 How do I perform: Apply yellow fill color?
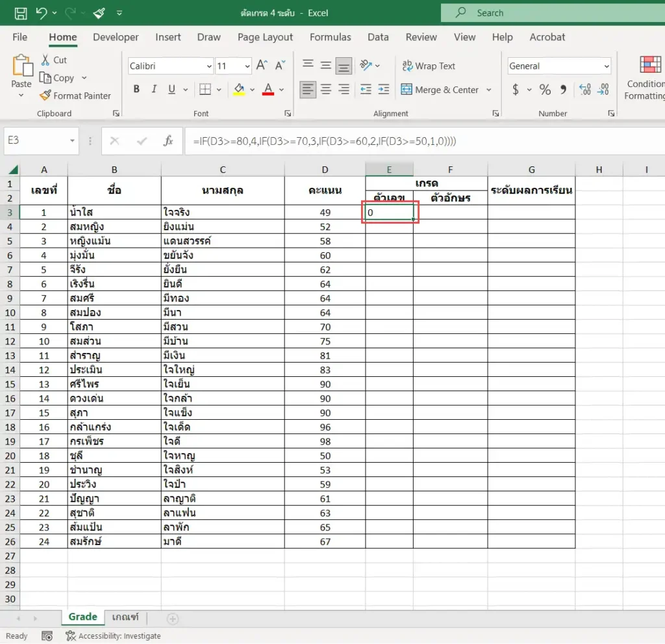pos(239,89)
